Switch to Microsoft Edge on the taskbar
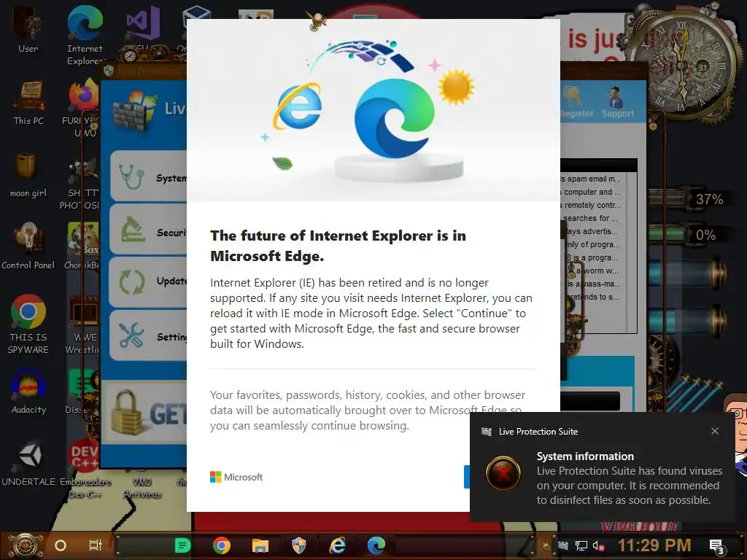The height and width of the screenshot is (560, 747). 376,545
